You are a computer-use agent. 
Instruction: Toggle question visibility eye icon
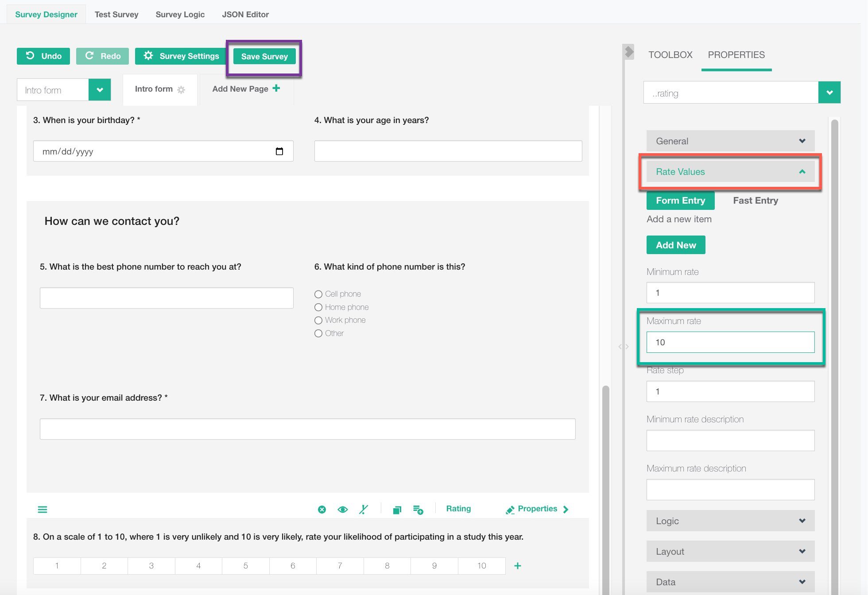pyautogui.click(x=342, y=510)
